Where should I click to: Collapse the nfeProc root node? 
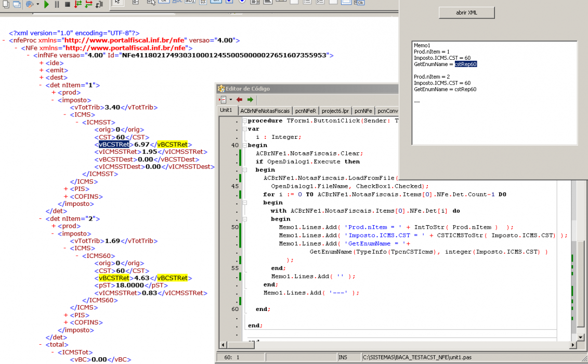[4, 41]
